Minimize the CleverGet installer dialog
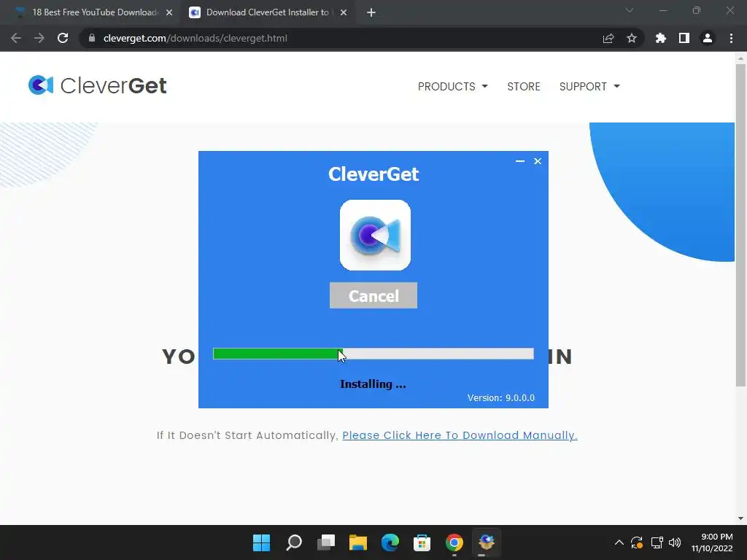747x560 pixels. 519,161
